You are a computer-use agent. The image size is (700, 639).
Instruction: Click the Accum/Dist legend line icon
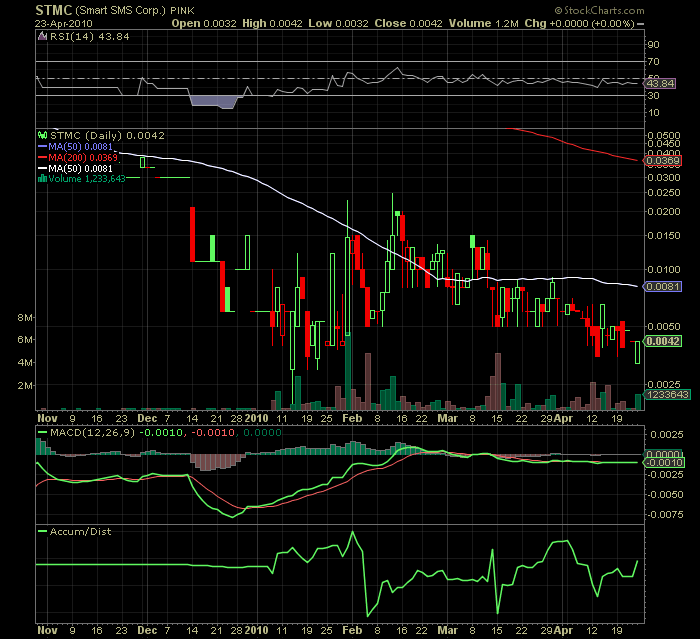click(x=40, y=531)
